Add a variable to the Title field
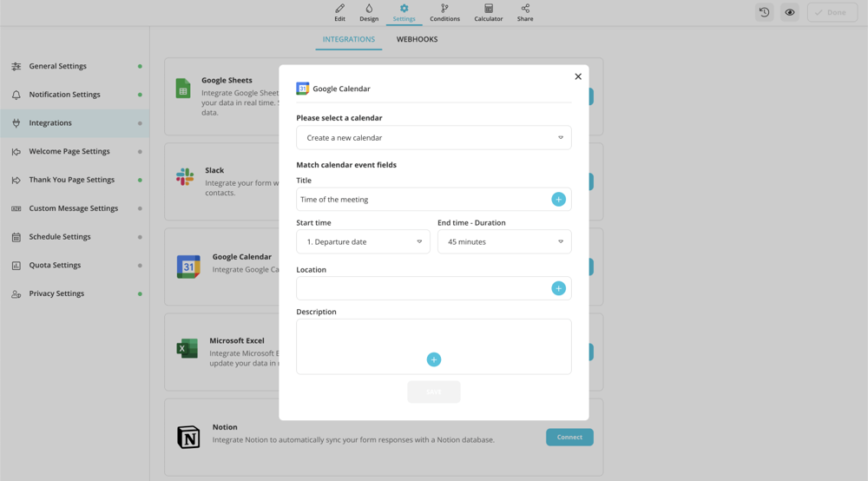 pos(558,200)
